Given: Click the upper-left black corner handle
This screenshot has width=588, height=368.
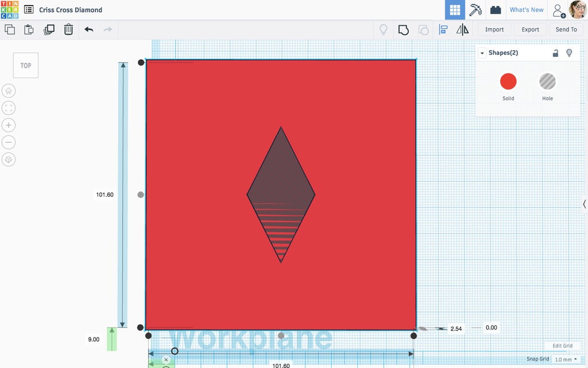Looking at the screenshot, I should coord(141,62).
